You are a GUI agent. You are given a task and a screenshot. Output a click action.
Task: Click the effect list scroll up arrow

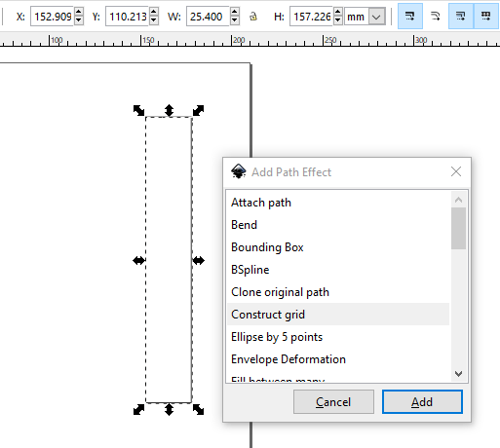click(x=458, y=200)
